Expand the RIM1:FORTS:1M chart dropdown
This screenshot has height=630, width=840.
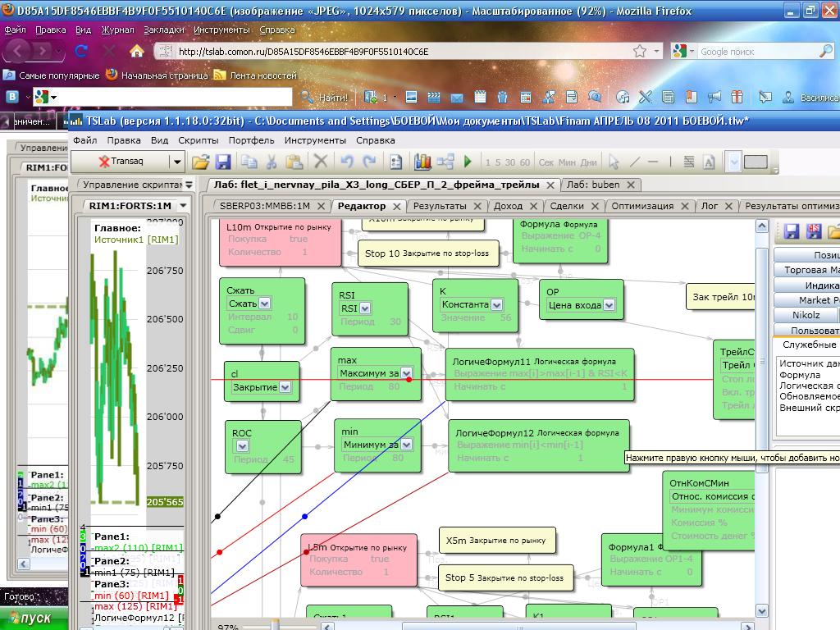point(183,205)
